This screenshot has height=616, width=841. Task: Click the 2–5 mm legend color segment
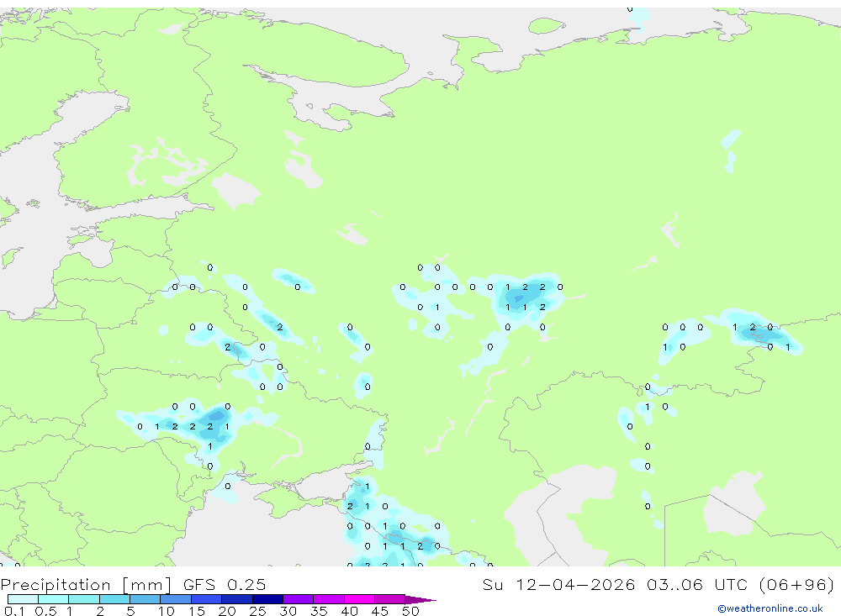point(114,599)
